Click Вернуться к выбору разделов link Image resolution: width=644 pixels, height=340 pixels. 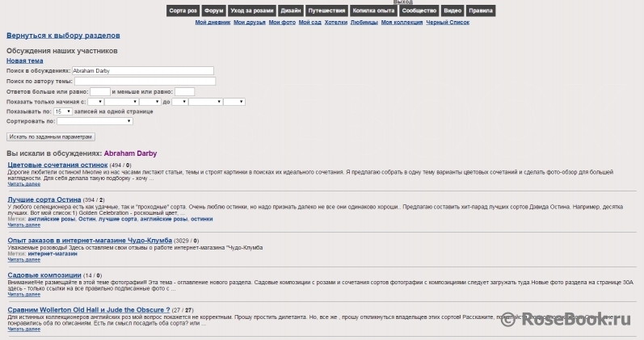pos(63,36)
